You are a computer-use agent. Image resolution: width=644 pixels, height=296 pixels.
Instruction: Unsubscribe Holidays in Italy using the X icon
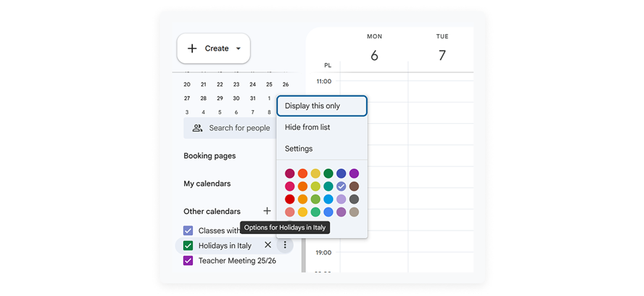(268, 245)
